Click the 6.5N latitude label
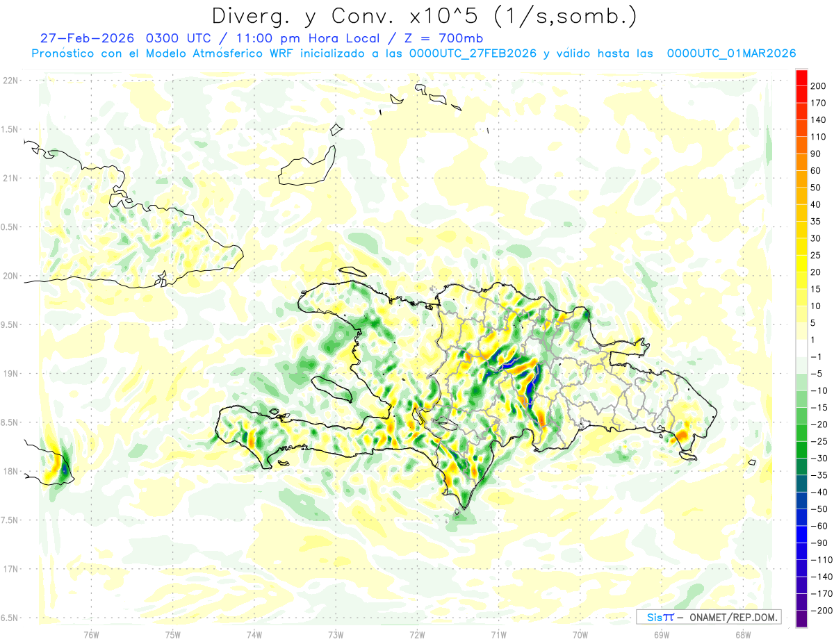834x644 pixels. tap(10, 618)
